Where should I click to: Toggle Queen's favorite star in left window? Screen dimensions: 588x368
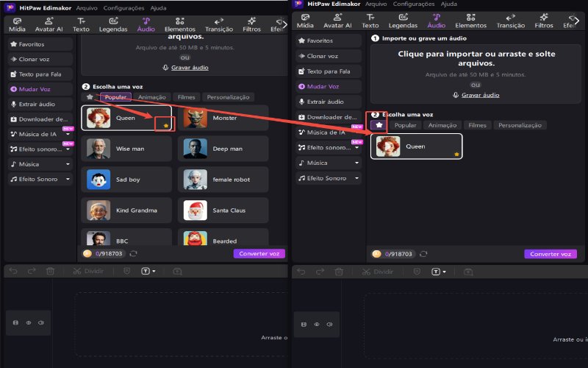tap(165, 127)
